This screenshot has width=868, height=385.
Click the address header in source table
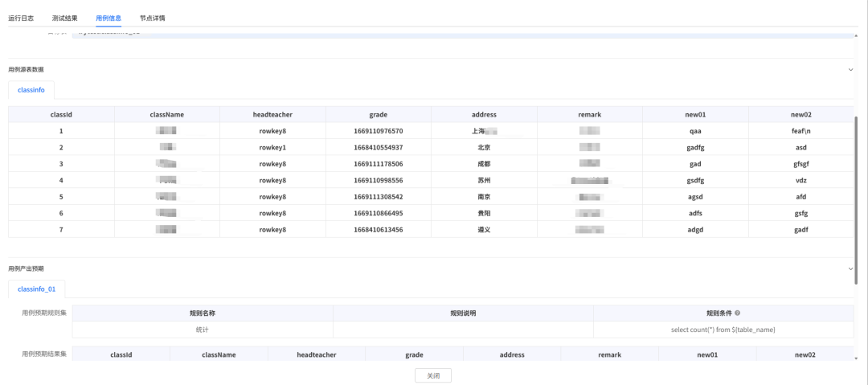coord(484,115)
